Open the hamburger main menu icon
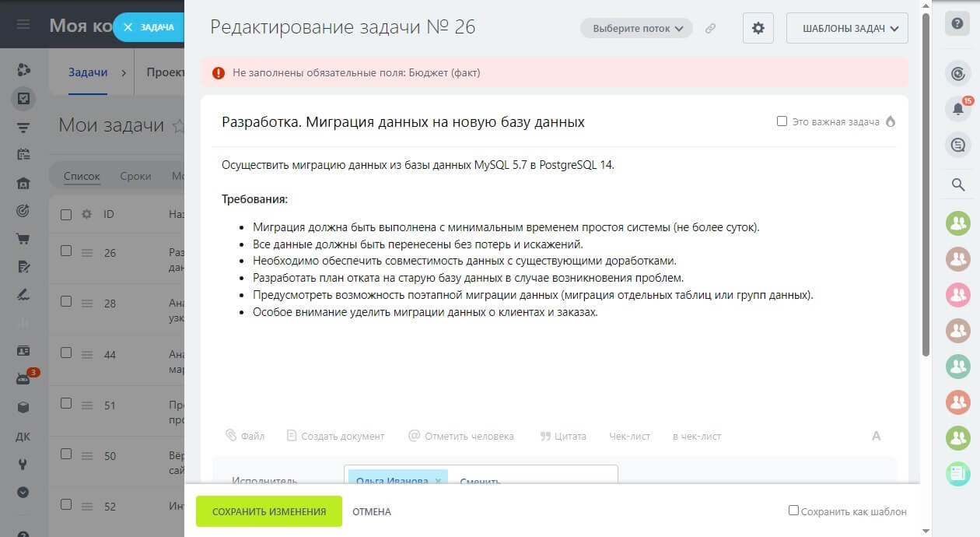This screenshot has height=537, width=980. 23,24
